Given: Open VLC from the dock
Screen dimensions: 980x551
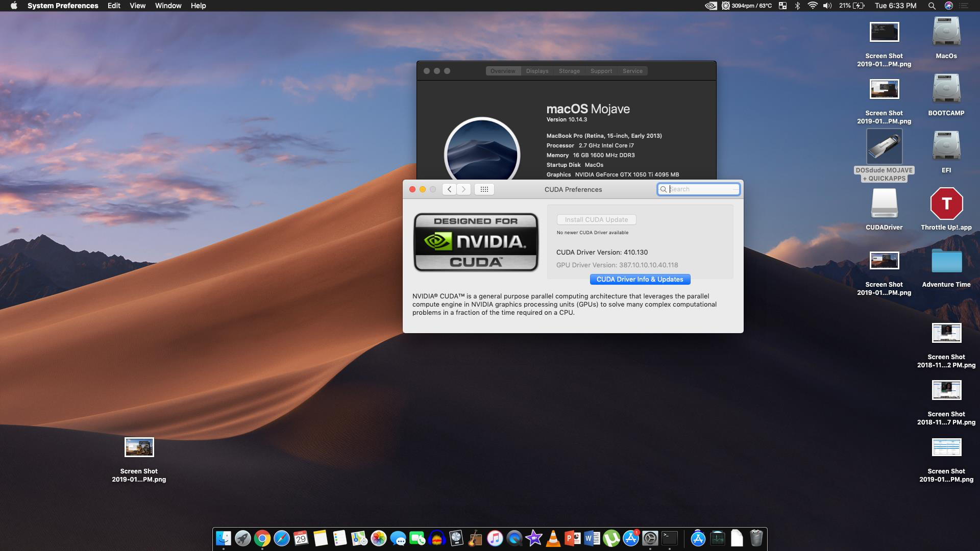Looking at the screenshot, I should coord(553,538).
